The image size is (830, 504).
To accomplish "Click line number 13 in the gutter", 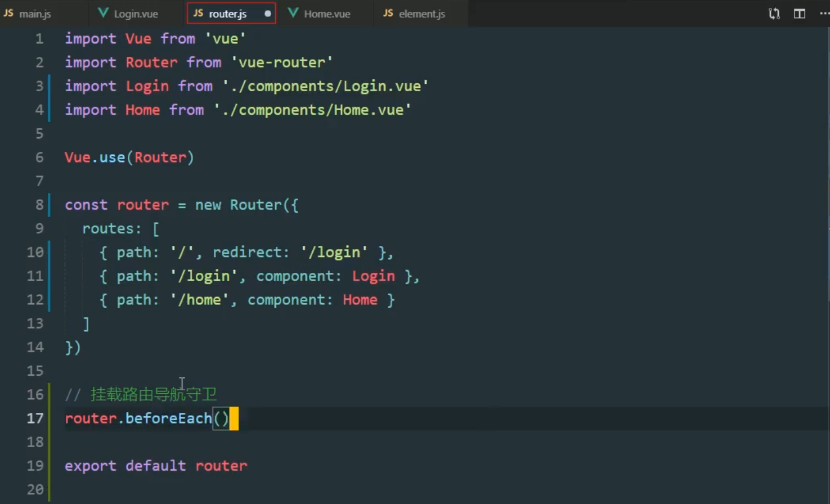I will click(35, 323).
